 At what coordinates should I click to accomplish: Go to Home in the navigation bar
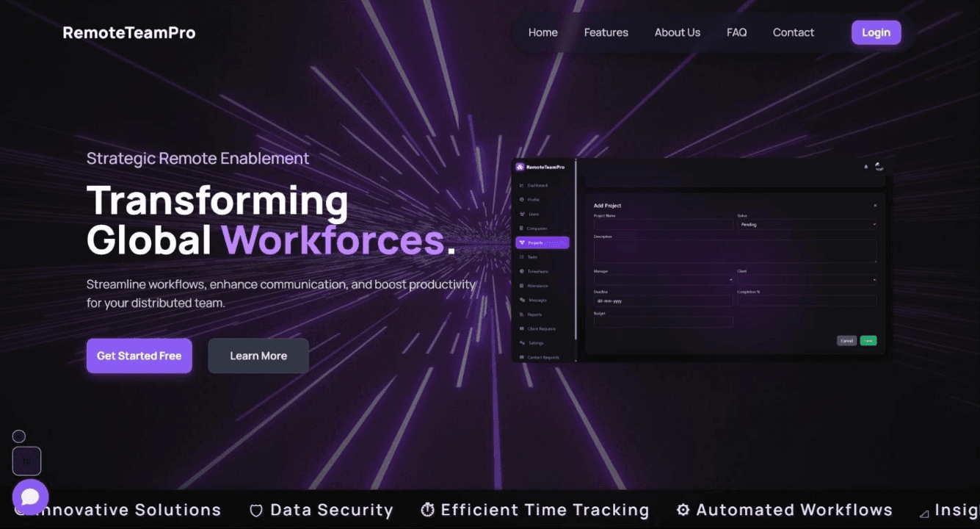point(543,32)
